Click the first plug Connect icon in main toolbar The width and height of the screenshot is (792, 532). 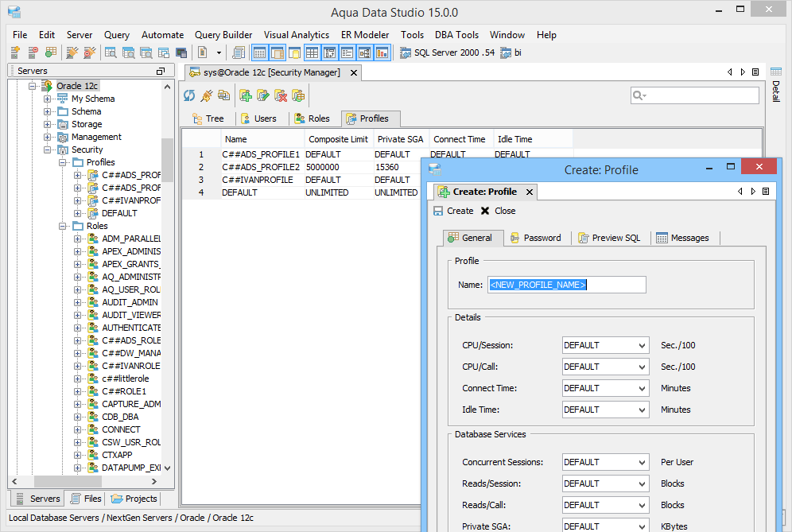tap(72, 52)
